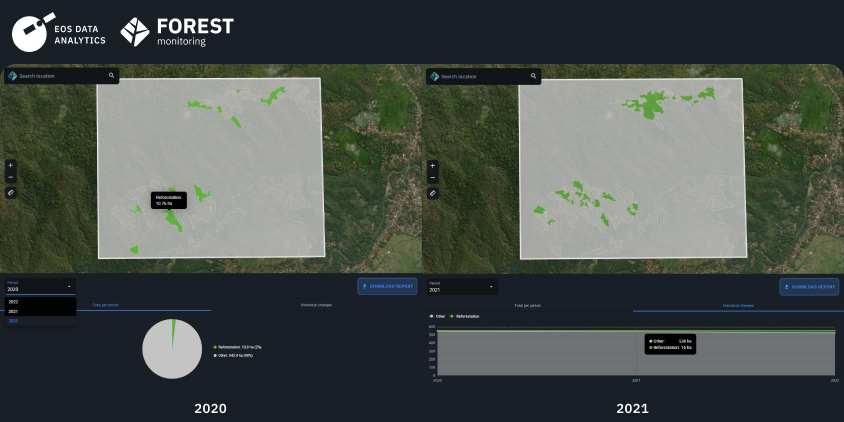Focus the Search location field on 2020 map
The height and width of the screenshot is (422, 844).
click(62, 76)
